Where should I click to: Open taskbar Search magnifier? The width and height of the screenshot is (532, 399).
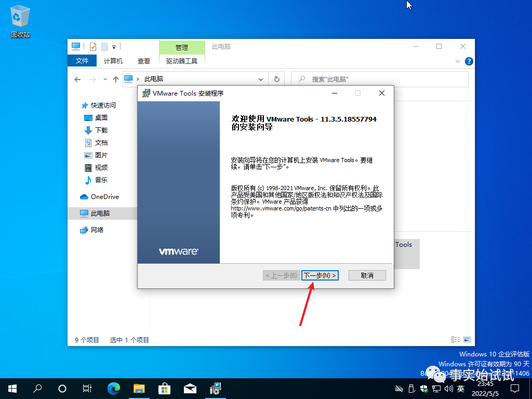pyautogui.click(x=37, y=389)
